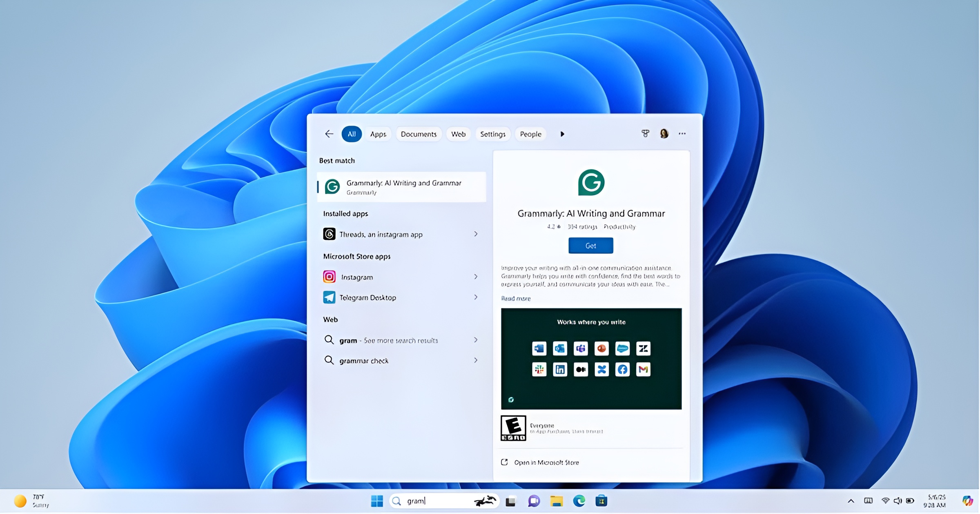Click Open in Microsoft Store link
Image resolution: width=980 pixels, height=514 pixels.
[540, 462]
